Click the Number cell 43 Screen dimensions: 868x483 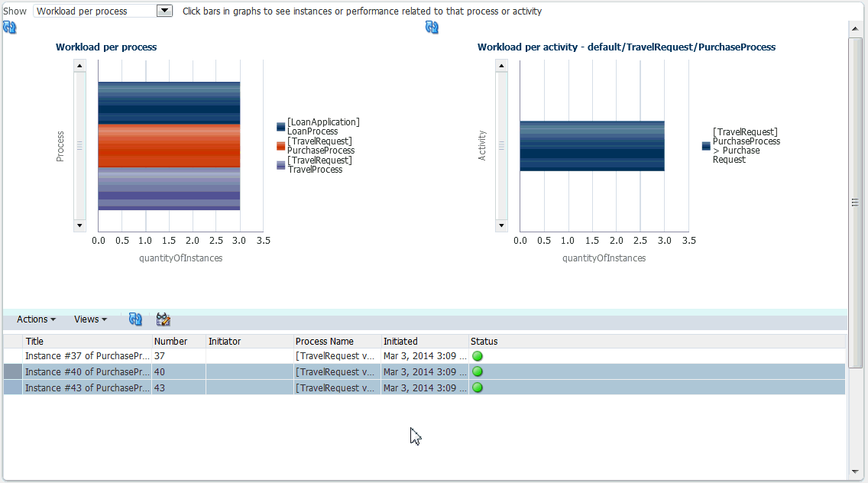(x=179, y=387)
